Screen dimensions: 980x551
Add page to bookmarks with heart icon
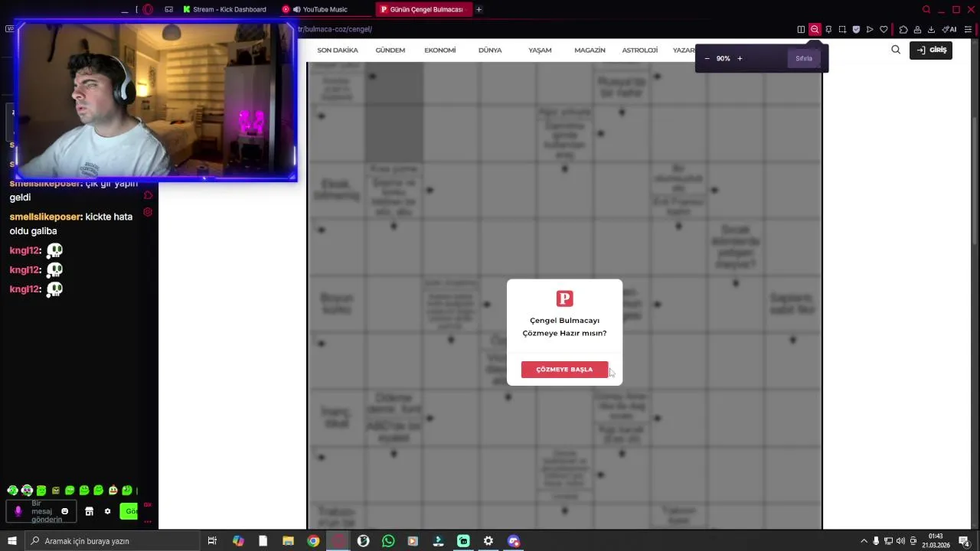point(884,29)
